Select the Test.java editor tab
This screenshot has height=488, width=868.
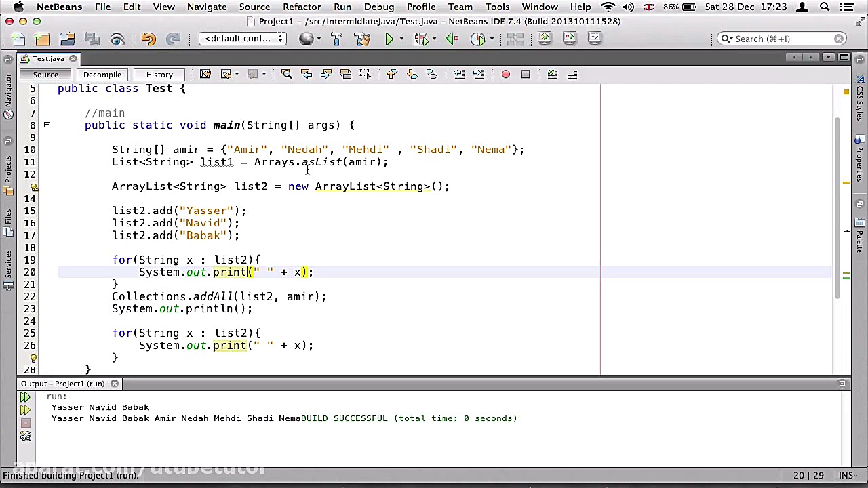[x=48, y=58]
